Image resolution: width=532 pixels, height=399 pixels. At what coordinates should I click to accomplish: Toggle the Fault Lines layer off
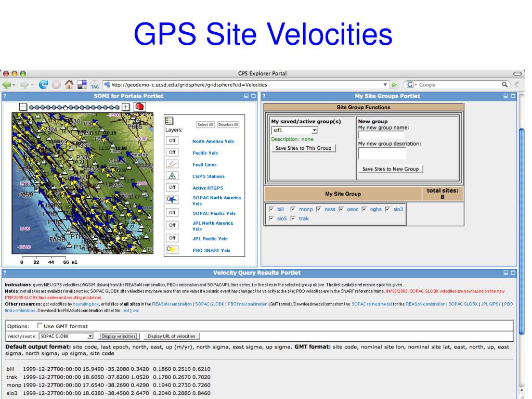[x=172, y=164]
